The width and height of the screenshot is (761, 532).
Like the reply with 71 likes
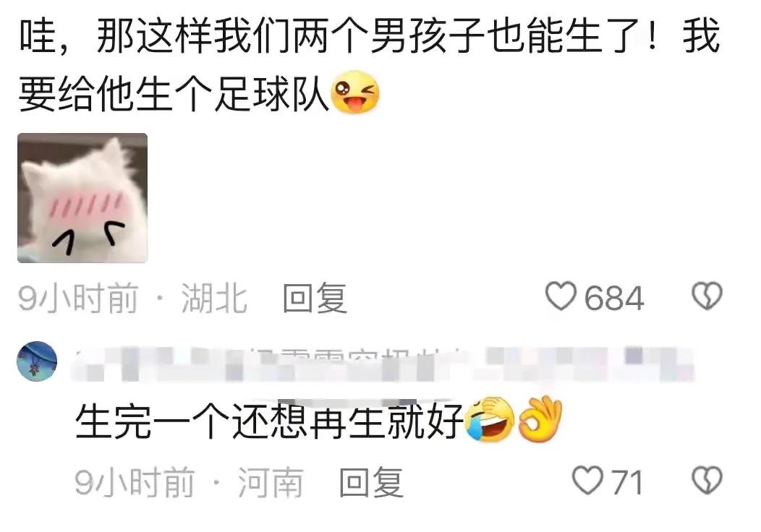pos(588,480)
